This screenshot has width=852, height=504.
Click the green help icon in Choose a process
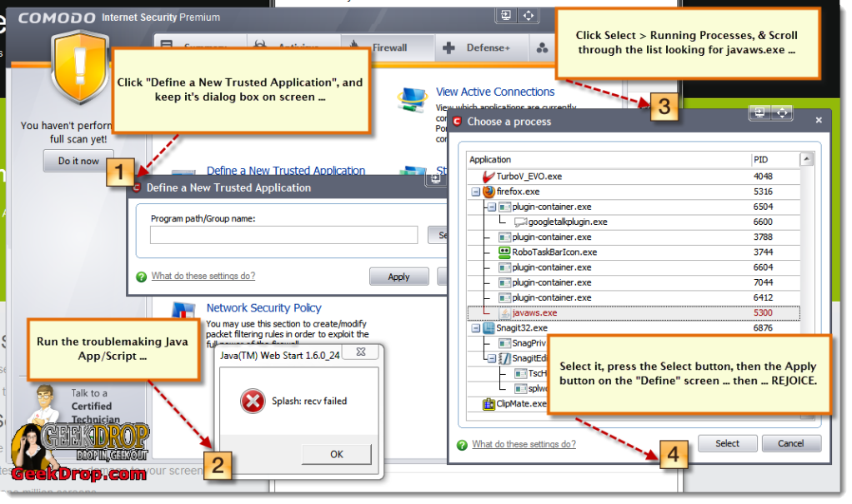point(463,445)
